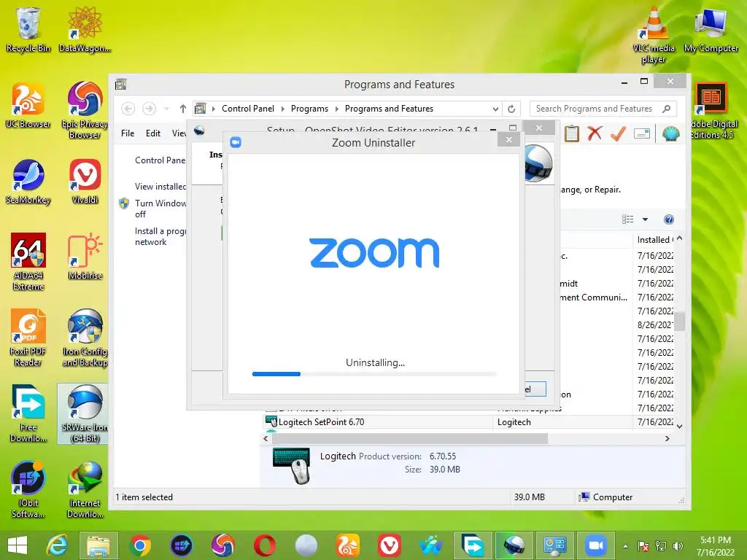Launch UC Browser from the desktop
Image resolution: width=747 pixels, height=560 pixels.
pyautogui.click(x=28, y=106)
